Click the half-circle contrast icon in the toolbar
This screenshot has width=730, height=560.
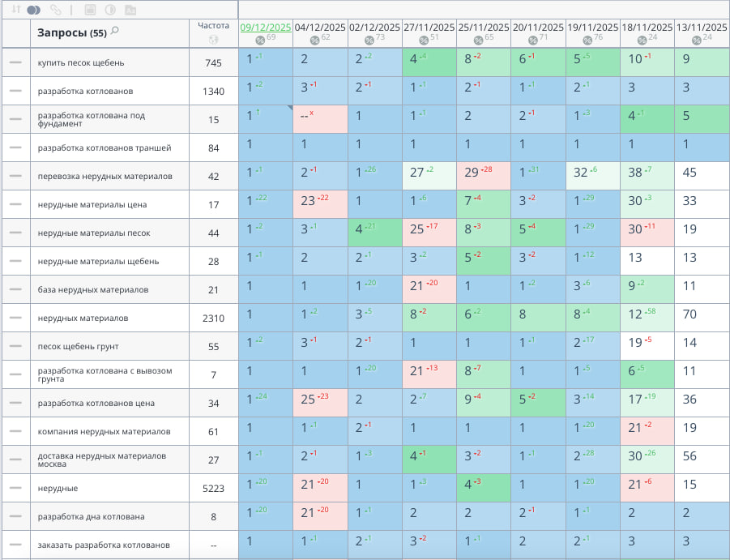pos(110,10)
